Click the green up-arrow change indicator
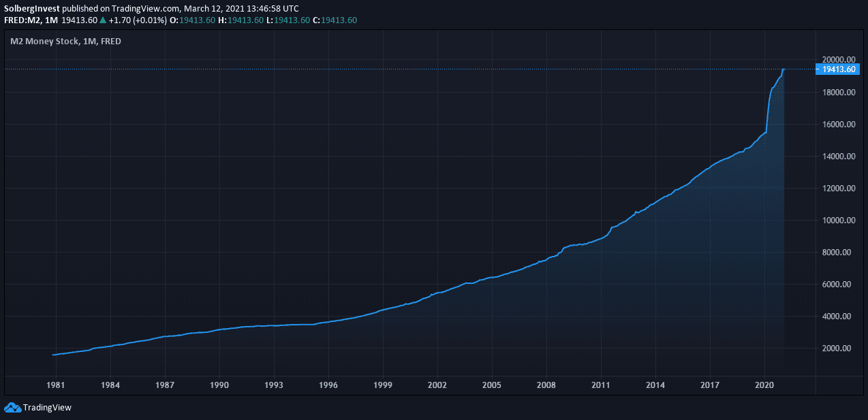This screenshot has width=868, height=420. point(103,20)
